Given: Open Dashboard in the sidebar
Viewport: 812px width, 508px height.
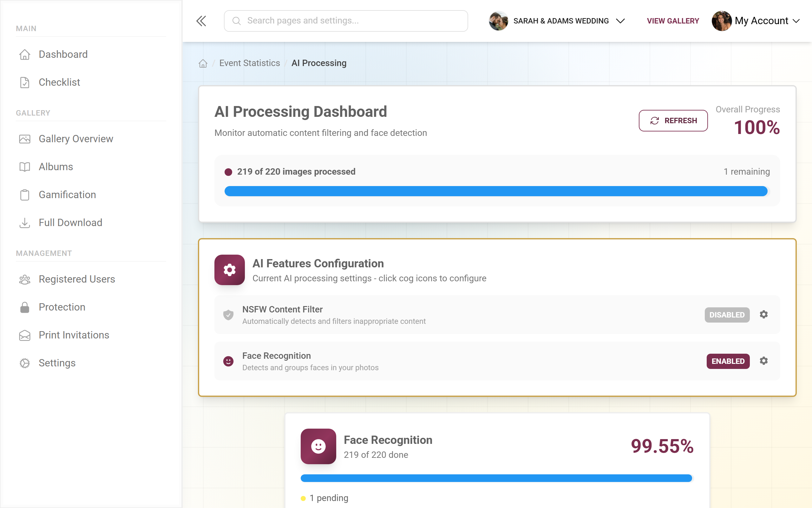Looking at the screenshot, I should tap(63, 54).
